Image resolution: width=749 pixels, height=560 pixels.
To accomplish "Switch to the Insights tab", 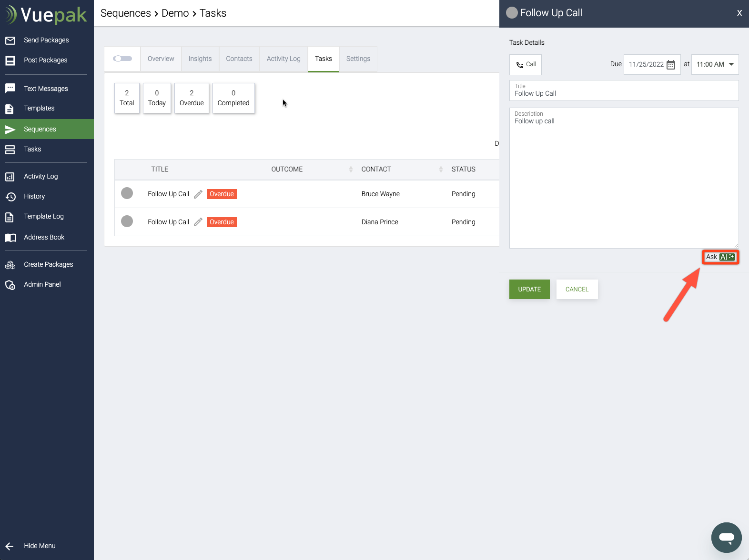I will coord(200,59).
